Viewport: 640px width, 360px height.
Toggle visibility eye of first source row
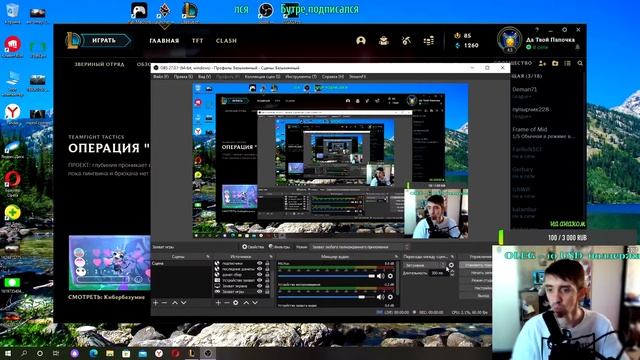coord(260,263)
